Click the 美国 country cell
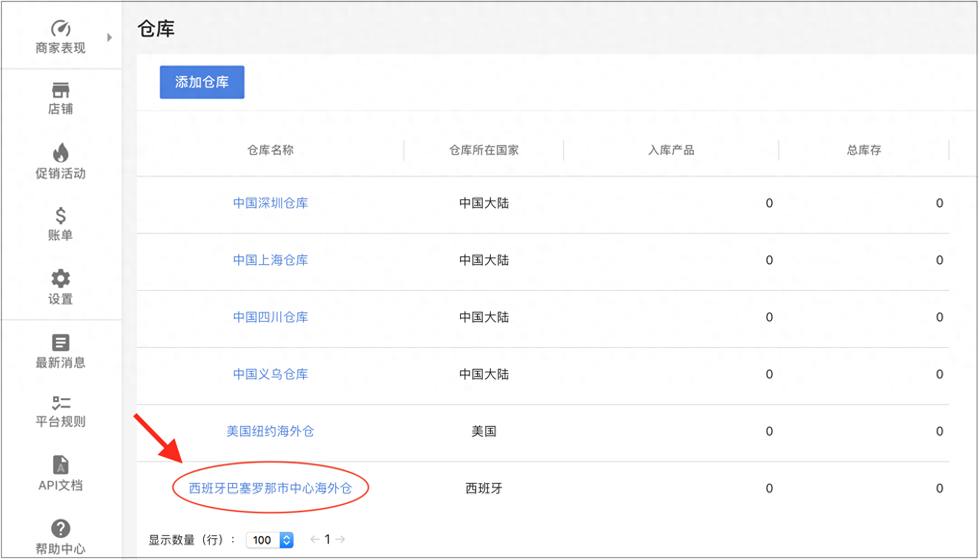This screenshot has width=978, height=560. pyautogui.click(x=484, y=431)
